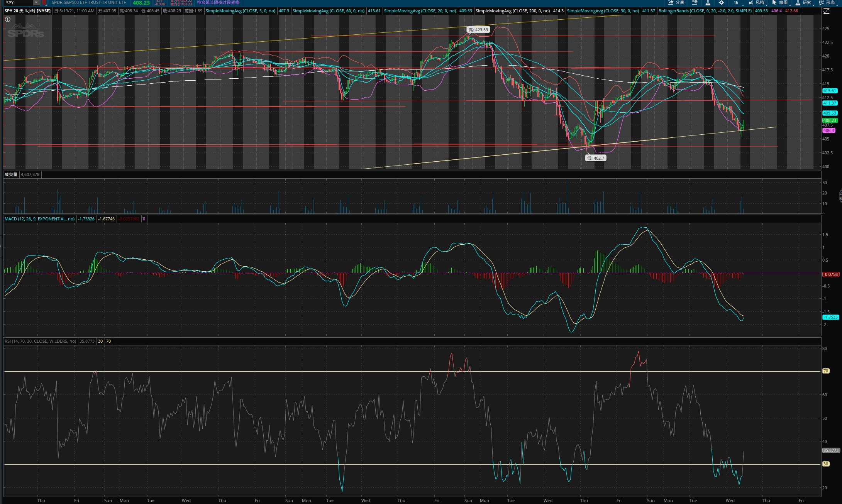Click the SPY 20 天 1小时 [NYSE] label

[x=27, y=11]
